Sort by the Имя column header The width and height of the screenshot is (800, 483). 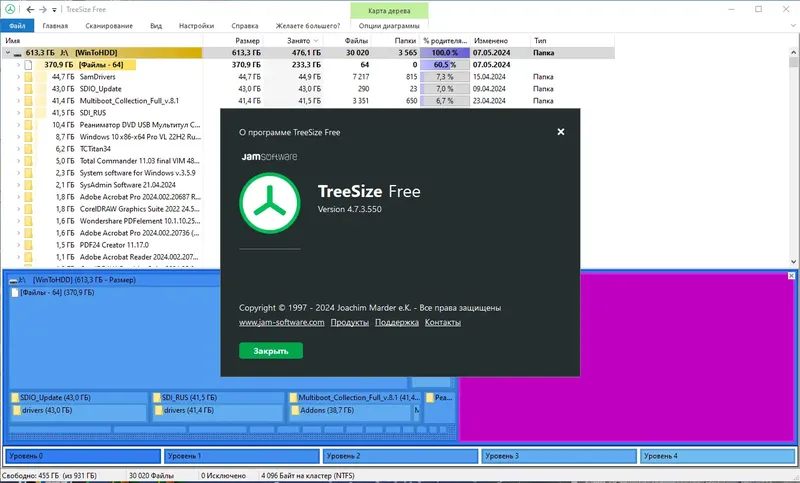(x=13, y=40)
